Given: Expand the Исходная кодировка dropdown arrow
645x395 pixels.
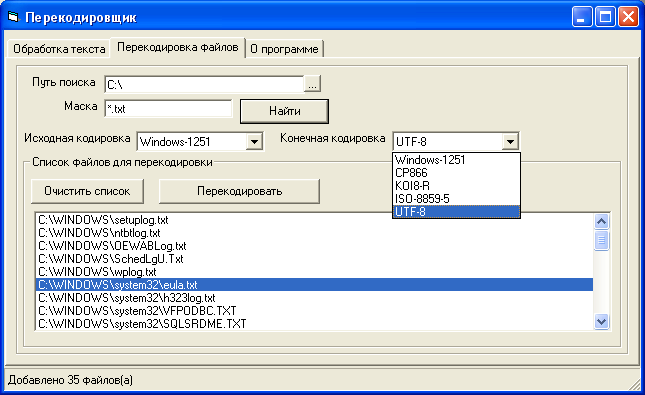Looking at the screenshot, I should point(254,142).
